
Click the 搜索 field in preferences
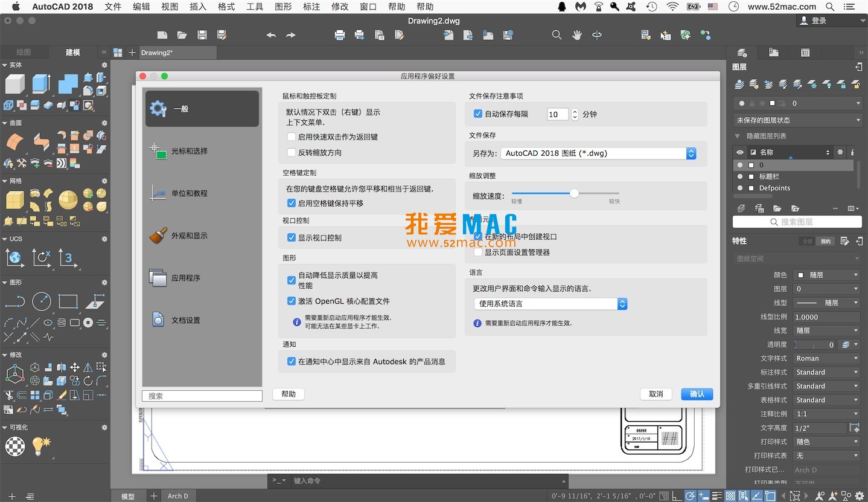coord(202,396)
